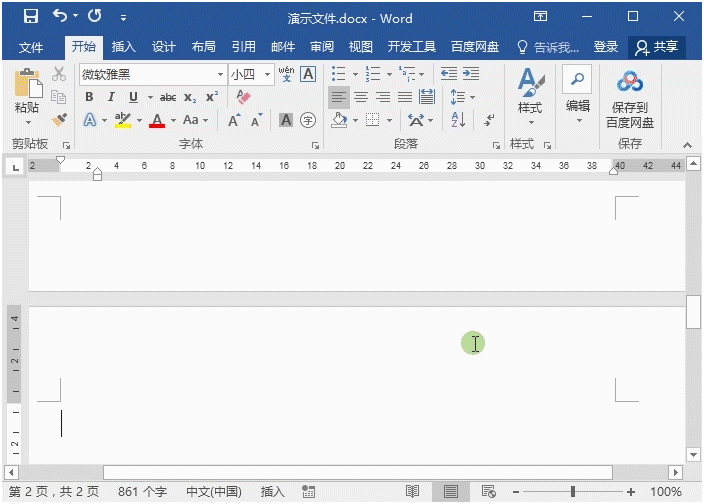
Task: Switch to the 插入 tab
Action: click(x=123, y=47)
